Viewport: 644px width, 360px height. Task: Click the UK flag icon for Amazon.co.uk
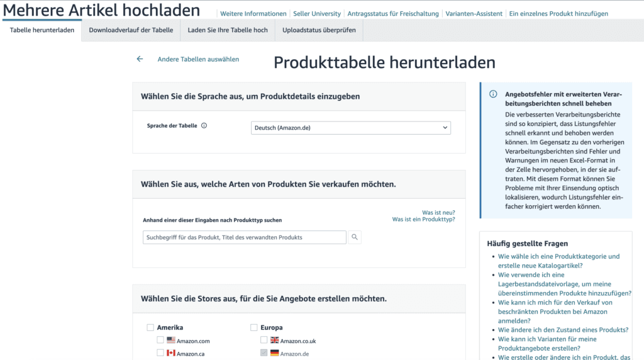pyautogui.click(x=274, y=340)
